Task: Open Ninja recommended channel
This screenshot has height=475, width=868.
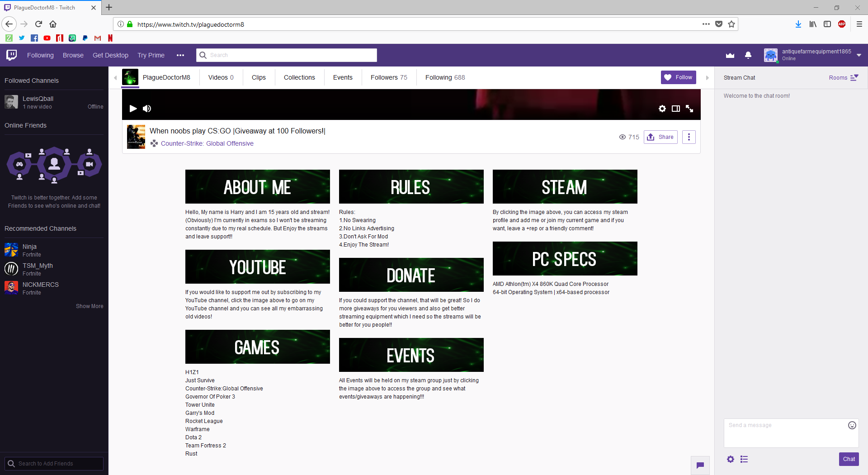Action: 54,250
